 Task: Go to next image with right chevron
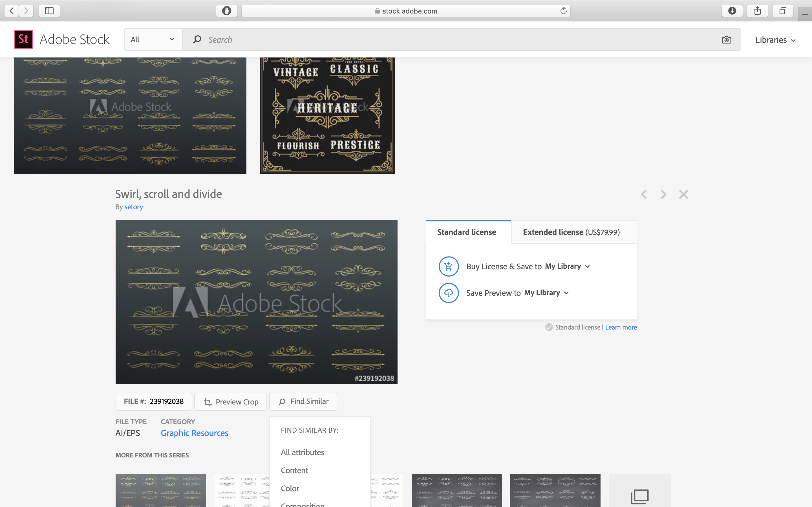(663, 194)
